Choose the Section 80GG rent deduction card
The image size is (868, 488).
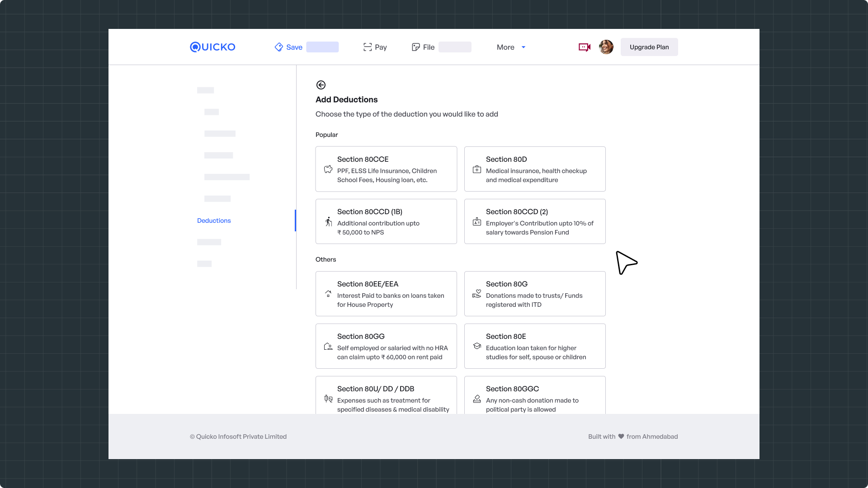tap(386, 346)
